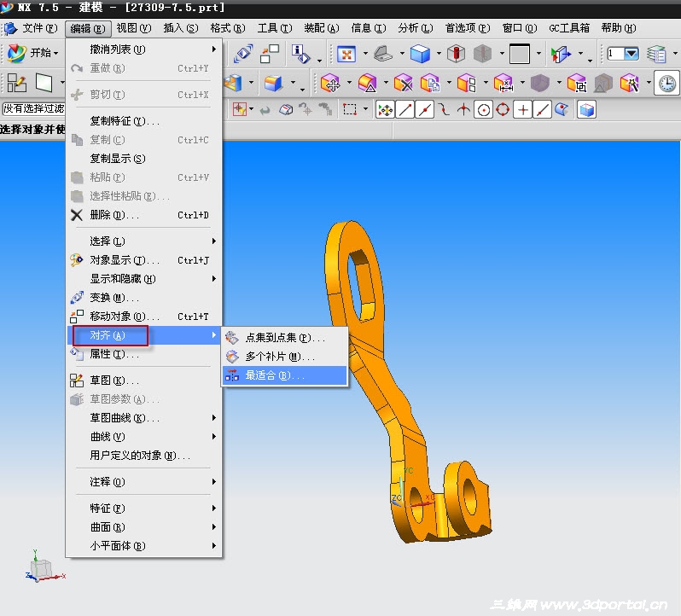Toggle Mid Point snap

coord(425,109)
